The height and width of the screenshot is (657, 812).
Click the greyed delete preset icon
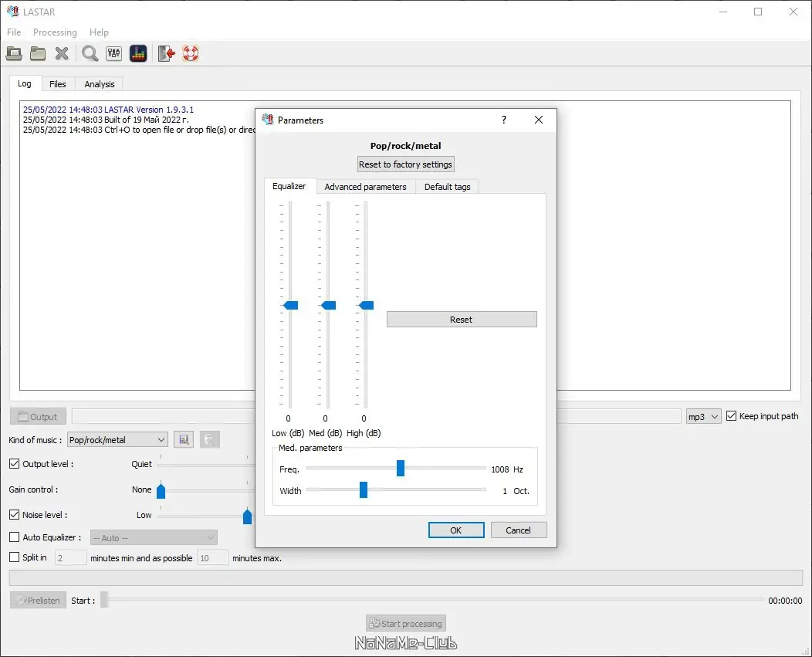210,439
